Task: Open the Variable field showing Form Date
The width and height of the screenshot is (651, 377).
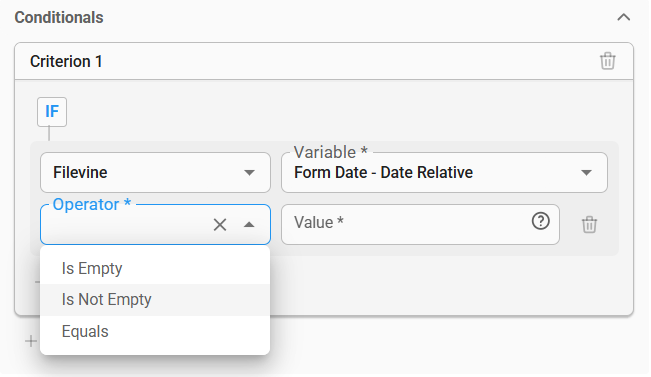Action: (x=444, y=172)
